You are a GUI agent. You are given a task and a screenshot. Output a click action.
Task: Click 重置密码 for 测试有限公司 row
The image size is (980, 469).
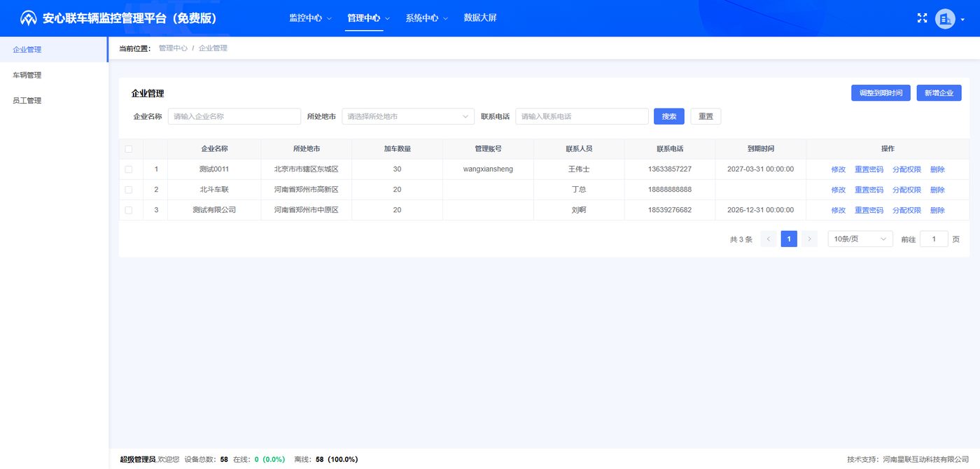pyautogui.click(x=869, y=210)
